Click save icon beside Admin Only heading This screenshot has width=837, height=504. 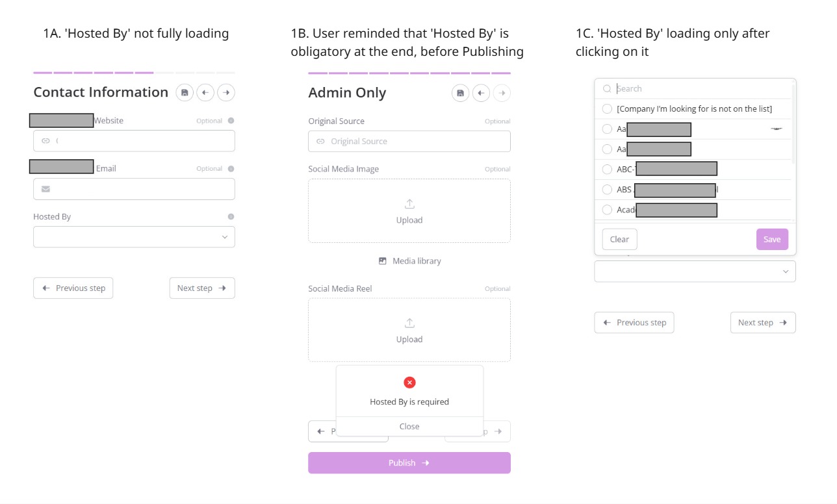(461, 94)
